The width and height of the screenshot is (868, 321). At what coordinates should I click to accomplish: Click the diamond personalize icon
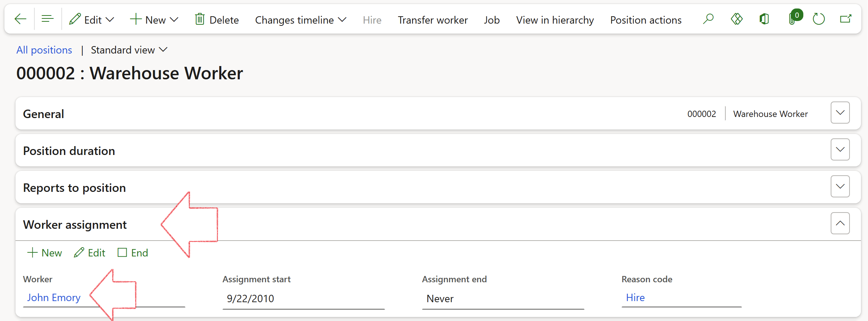point(736,19)
